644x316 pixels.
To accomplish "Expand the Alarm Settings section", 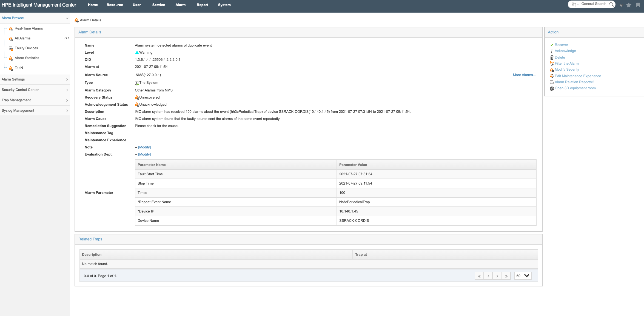I will 67,80.
